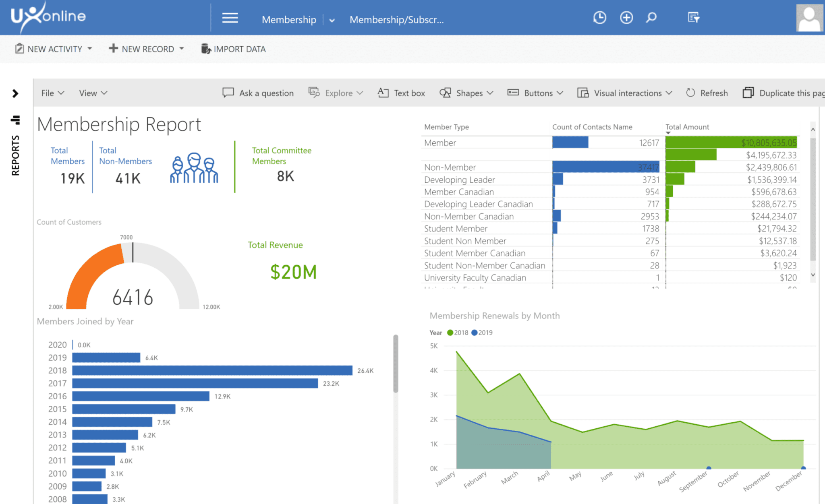Click the Import Data database icon

(x=206, y=49)
